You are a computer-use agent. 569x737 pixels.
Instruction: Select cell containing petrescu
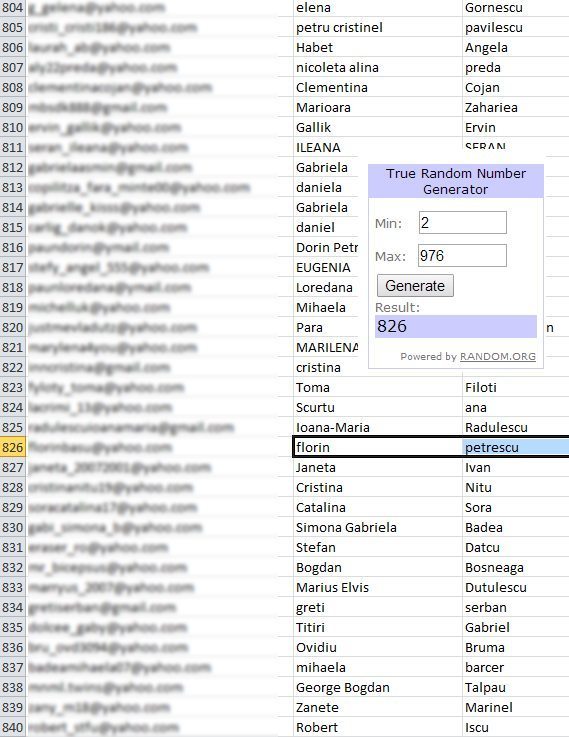click(516, 447)
